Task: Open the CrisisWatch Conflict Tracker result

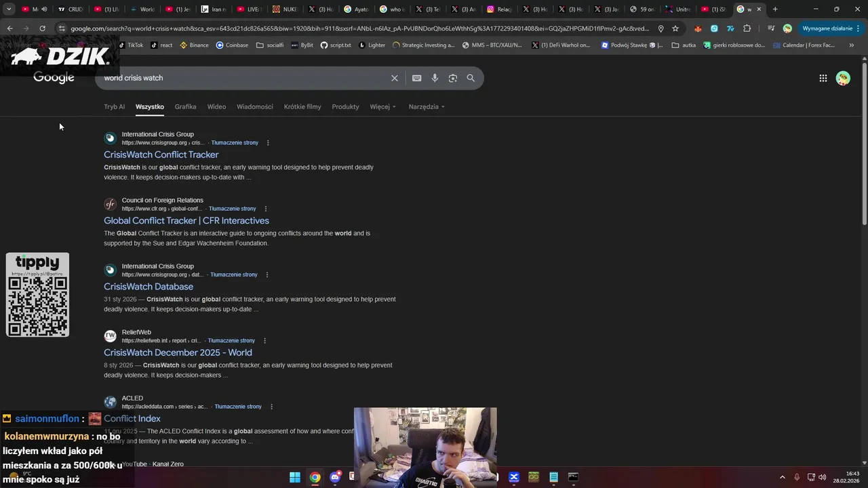Action: (161, 155)
